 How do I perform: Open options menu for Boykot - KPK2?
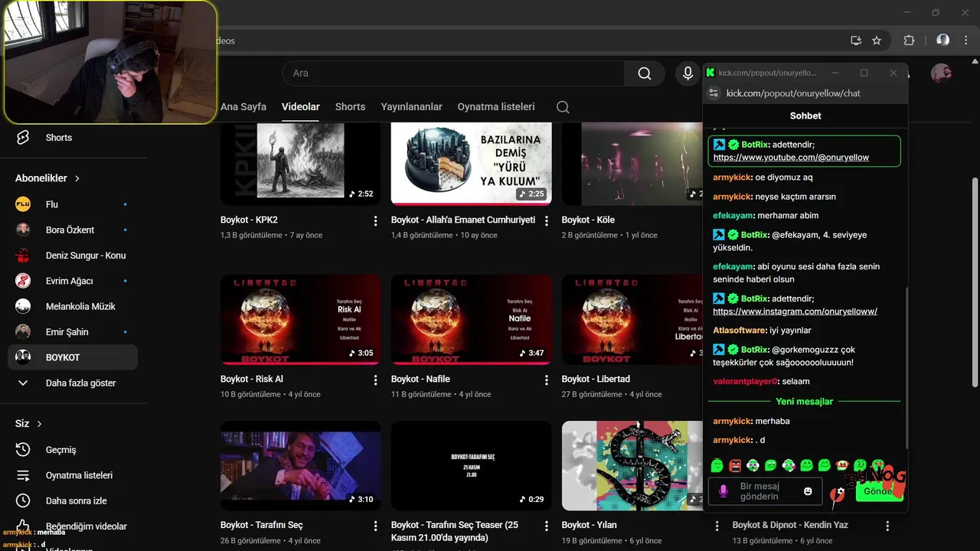[375, 221]
